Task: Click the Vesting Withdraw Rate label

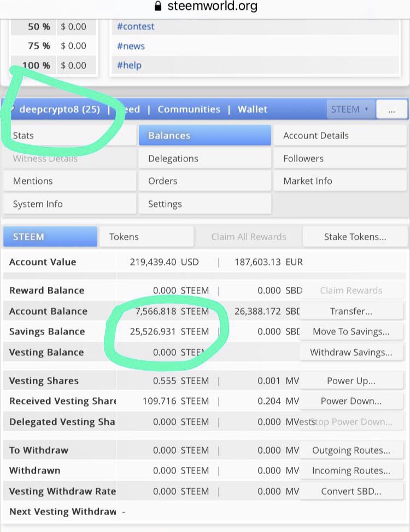Action: tap(62, 491)
